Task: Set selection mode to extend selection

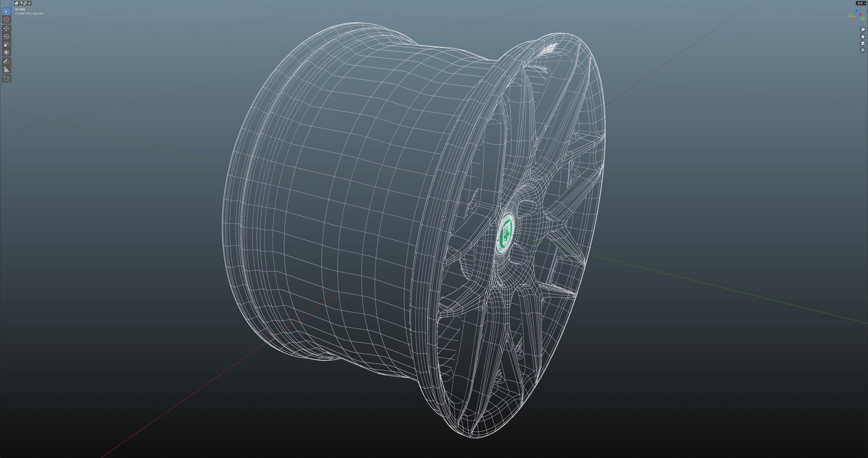Action: pos(17,3)
